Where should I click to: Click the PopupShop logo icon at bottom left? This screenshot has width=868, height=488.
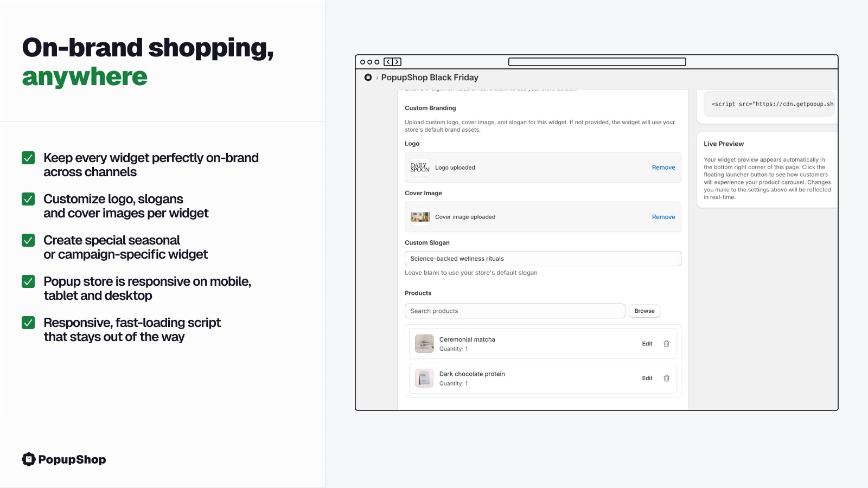[28, 459]
